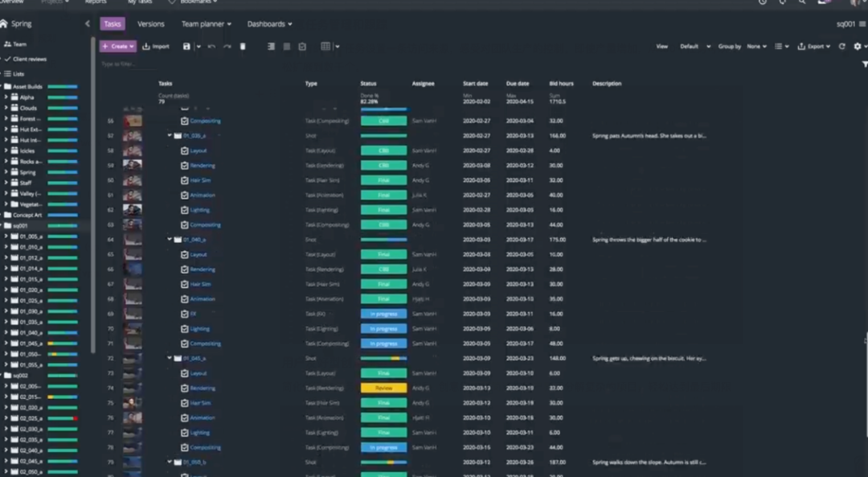Click the filter funnel icon
The height and width of the screenshot is (477, 868).
coord(865,64)
